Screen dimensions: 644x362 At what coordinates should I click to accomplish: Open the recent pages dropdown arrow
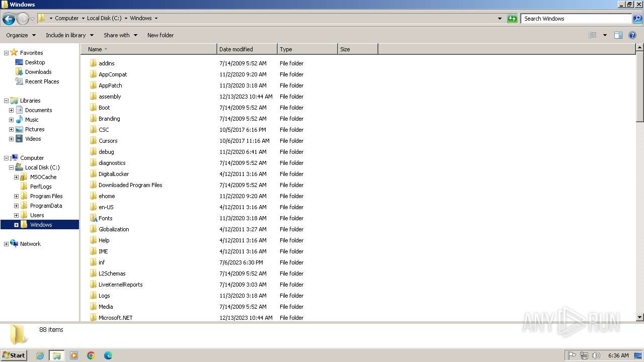point(32,19)
